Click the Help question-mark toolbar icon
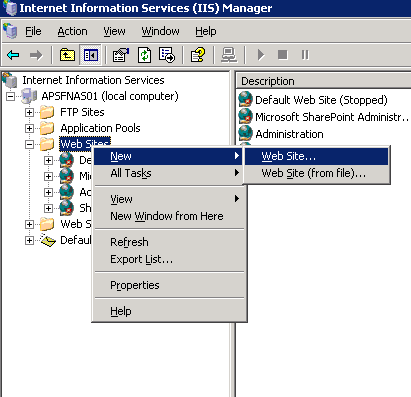This screenshot has height=397, width=411. (198, 55)
